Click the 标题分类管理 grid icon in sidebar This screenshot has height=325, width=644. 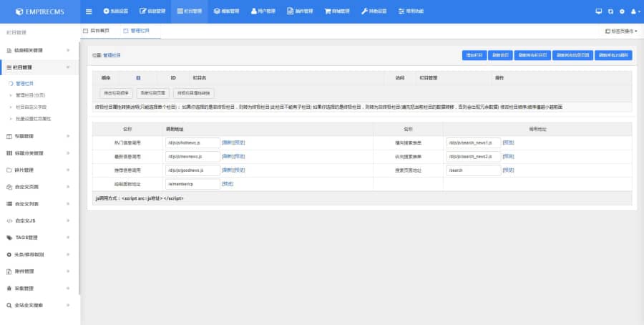9,153
